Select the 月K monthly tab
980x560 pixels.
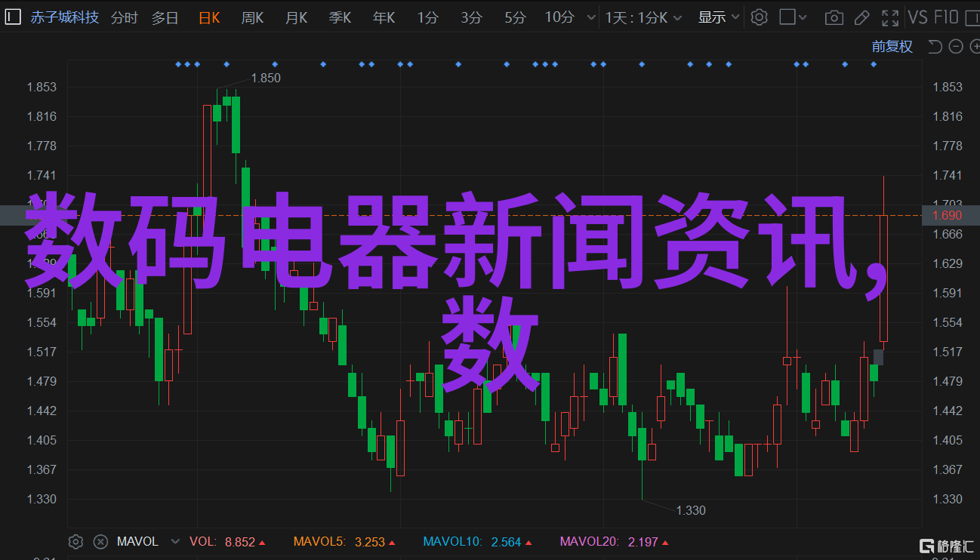pos(296,17)
